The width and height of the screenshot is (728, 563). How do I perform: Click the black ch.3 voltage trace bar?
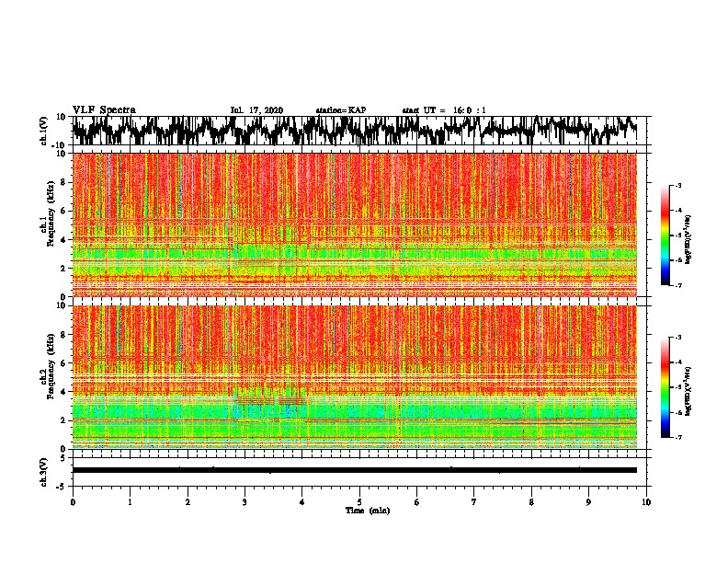355,470
